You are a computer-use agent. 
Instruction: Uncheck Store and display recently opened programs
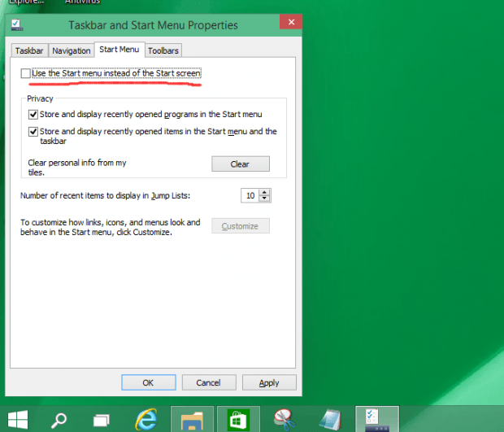(x=33, y=115)
